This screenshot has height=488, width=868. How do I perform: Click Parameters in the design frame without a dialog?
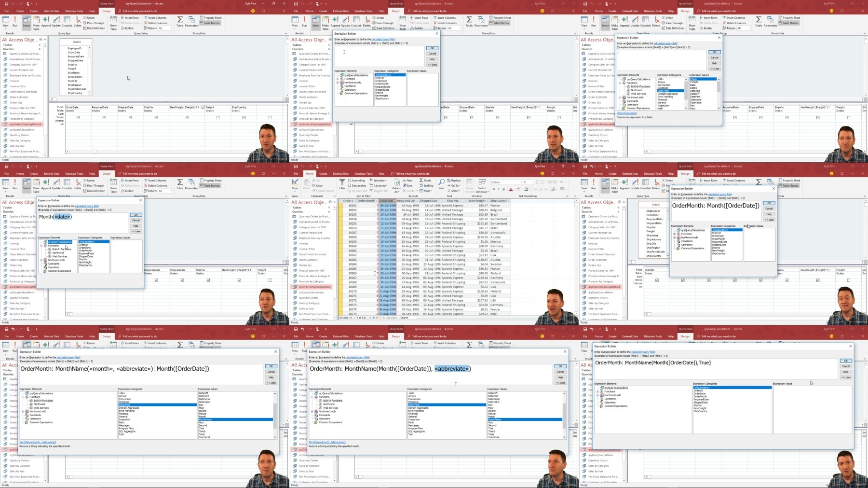pos(191,21)
